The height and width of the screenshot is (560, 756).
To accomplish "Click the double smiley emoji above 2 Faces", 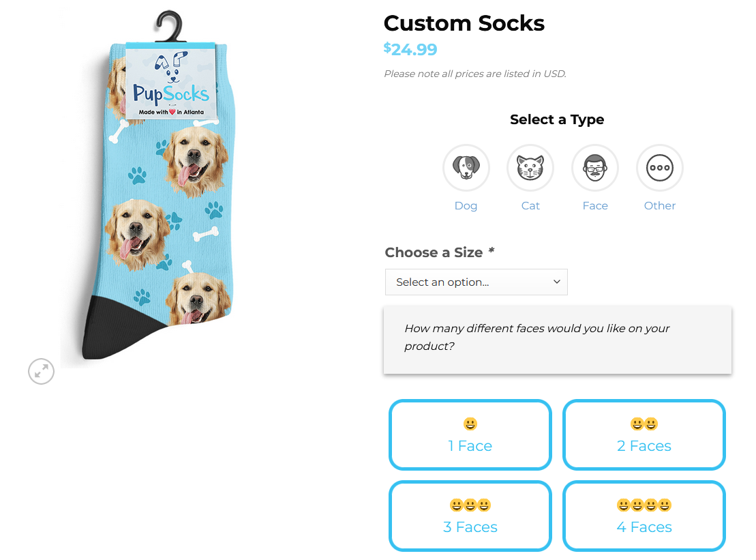I will (x=644, y=424).
